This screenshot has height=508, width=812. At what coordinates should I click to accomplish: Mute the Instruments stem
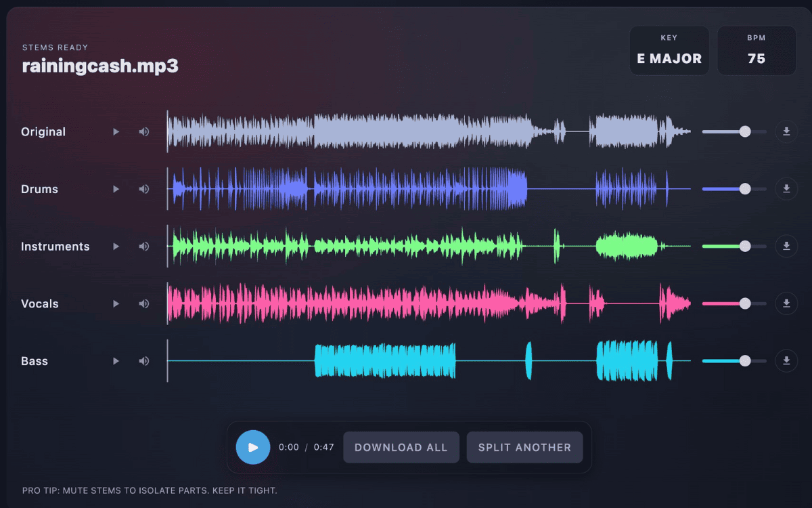tap(143, 247)
